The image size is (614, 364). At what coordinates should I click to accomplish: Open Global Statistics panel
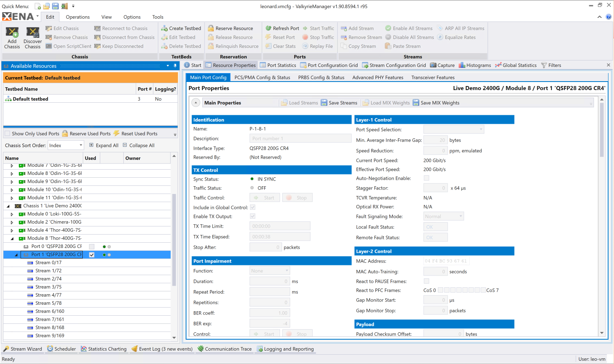tap(515, 65)
